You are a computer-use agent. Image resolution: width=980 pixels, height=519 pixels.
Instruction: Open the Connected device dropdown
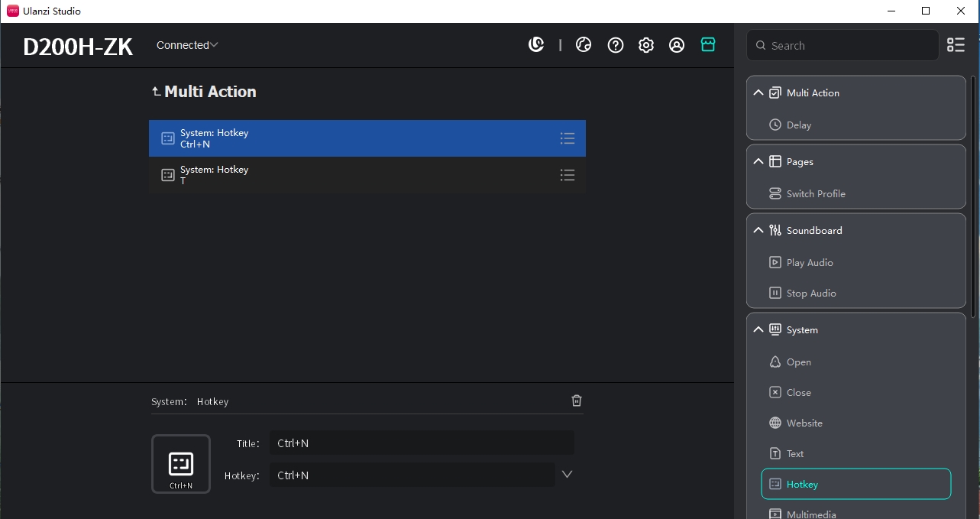(x=187, y=45)
